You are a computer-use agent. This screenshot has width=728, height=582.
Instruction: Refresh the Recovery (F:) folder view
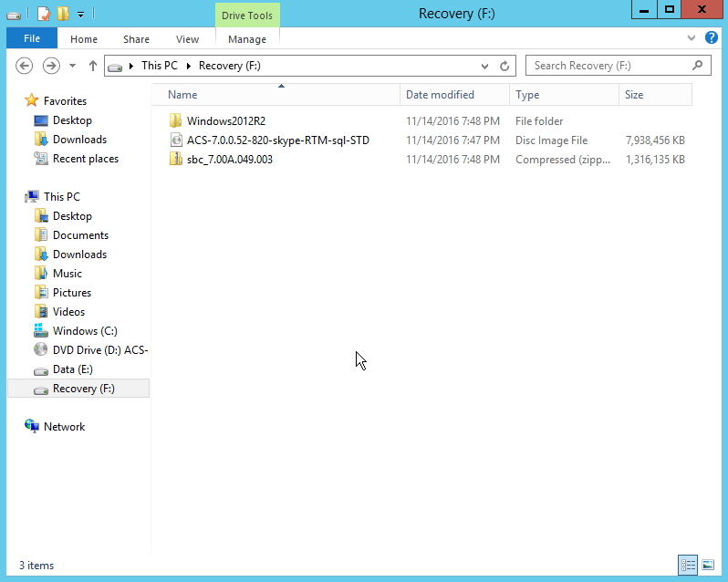[504, 66]
